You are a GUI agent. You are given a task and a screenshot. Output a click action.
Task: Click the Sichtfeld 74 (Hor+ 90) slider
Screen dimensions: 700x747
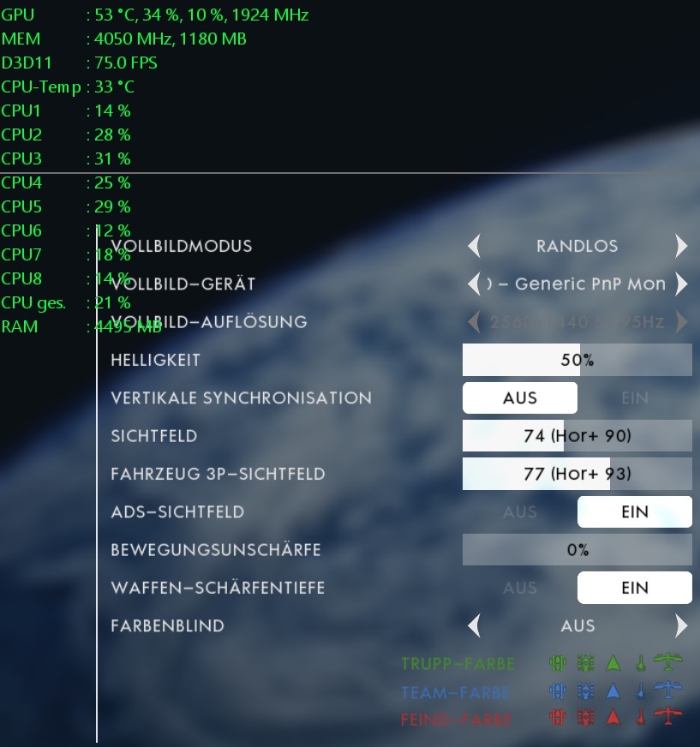click(577, 435)
